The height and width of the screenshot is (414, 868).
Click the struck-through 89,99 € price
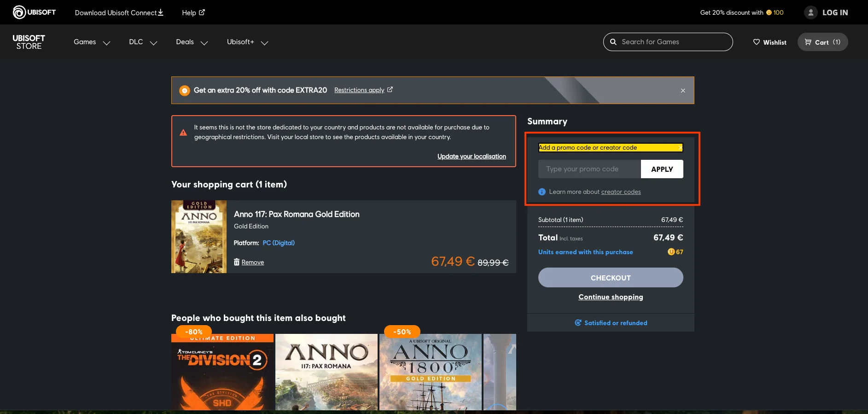493,262
